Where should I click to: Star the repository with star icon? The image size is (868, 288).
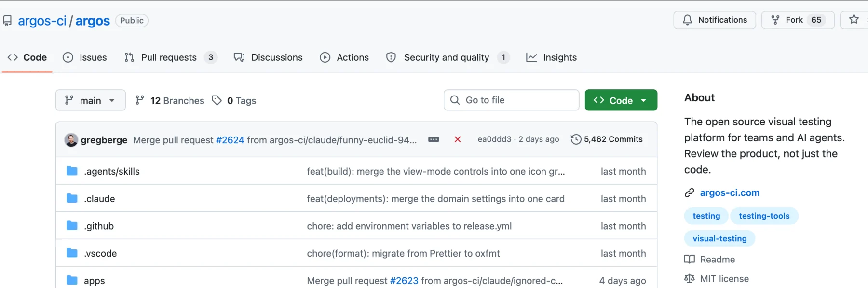point(854,20)
